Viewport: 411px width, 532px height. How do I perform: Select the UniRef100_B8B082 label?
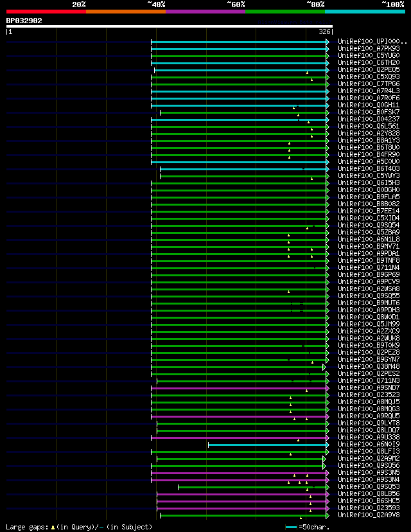click(369, 204)
